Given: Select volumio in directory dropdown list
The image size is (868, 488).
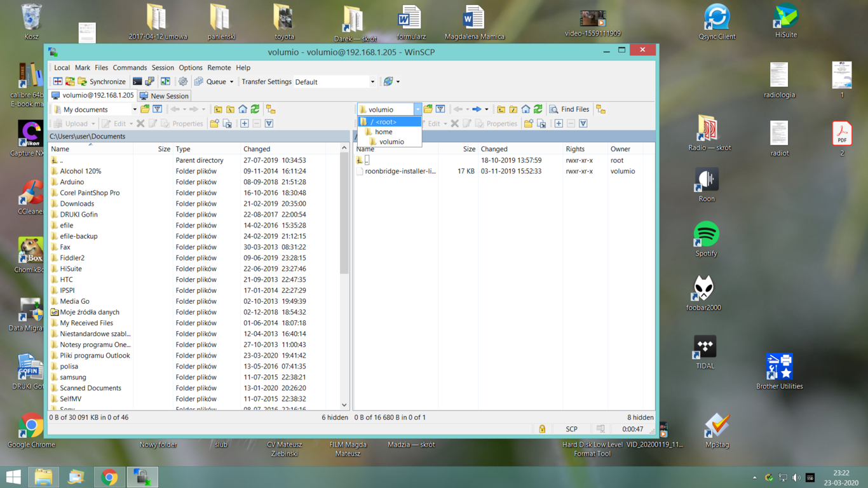Looking at the screenshot, I should click(x=390, y=142).
